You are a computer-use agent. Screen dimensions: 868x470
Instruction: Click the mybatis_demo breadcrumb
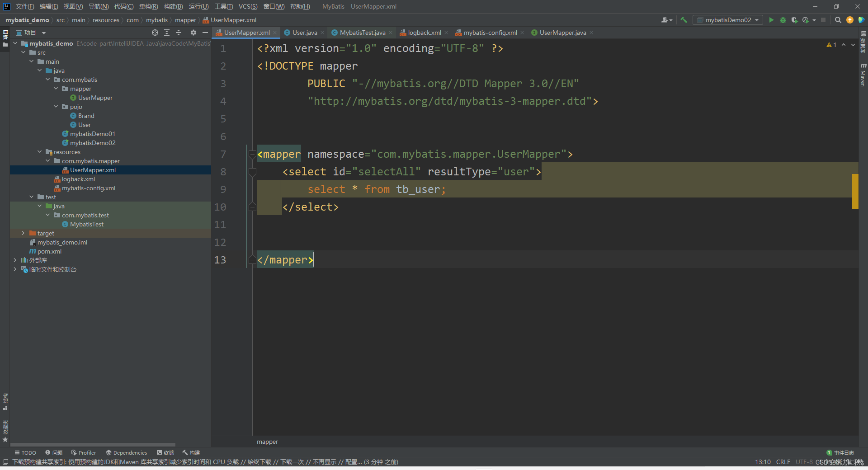[x=27, y=20]
